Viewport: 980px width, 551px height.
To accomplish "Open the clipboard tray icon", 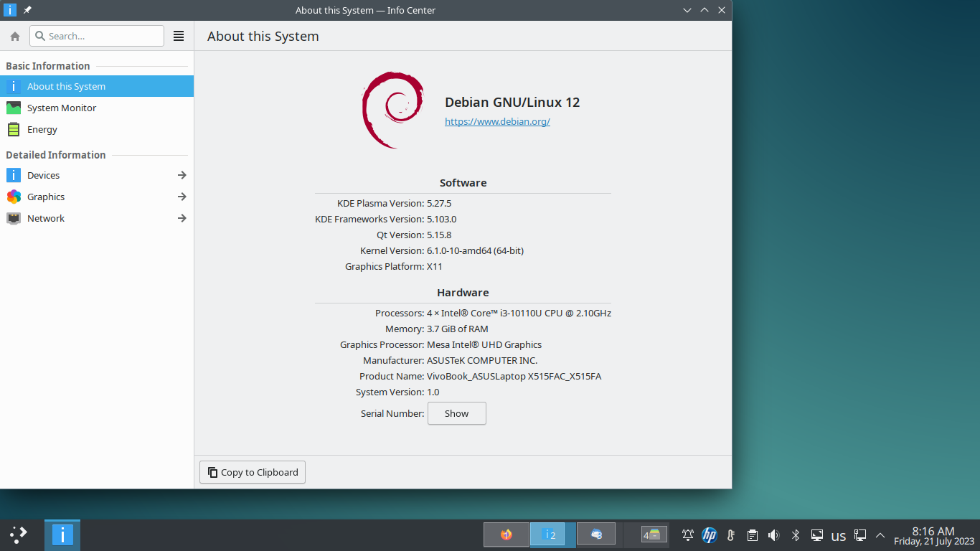I will [752, 535].
